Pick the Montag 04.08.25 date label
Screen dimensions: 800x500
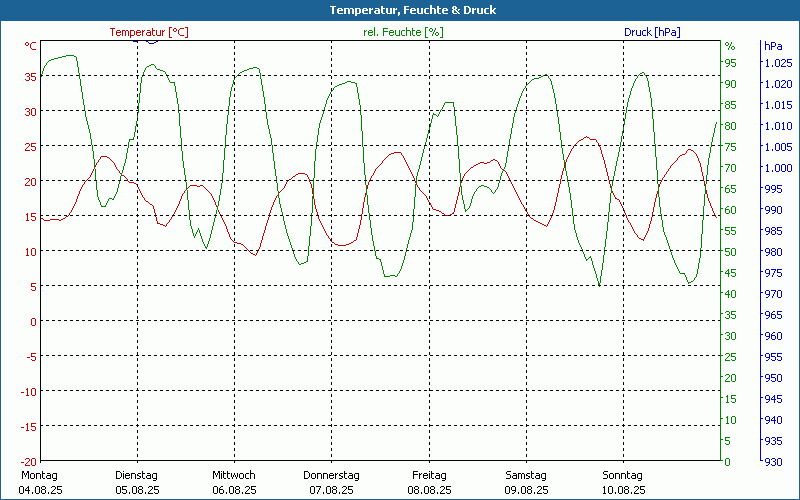[x=39, y=482]
